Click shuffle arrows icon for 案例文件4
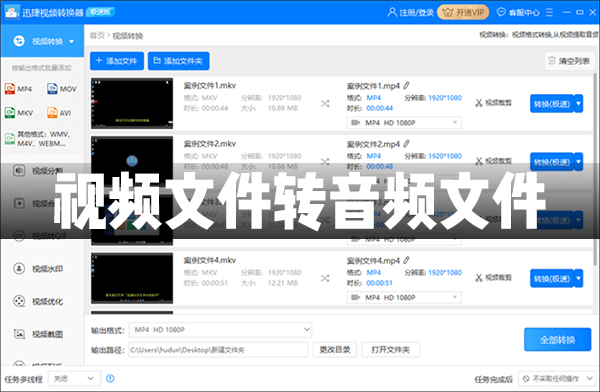 (x=325, y=278)
